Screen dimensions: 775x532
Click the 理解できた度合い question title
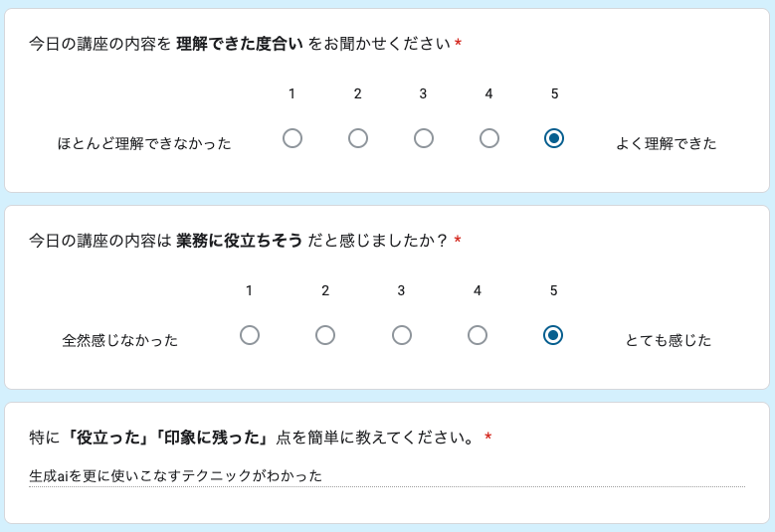(x=239, y=44)
